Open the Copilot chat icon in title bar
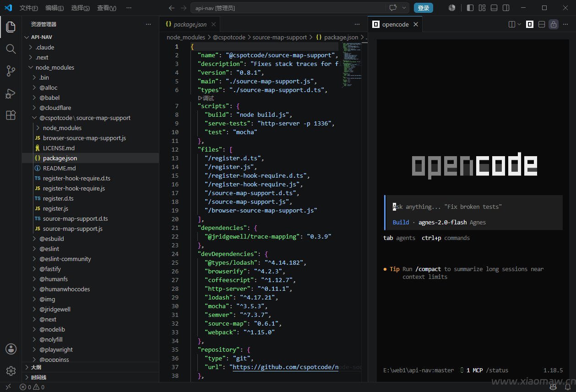This screenshot has height=392, width=576. point(393,8)
